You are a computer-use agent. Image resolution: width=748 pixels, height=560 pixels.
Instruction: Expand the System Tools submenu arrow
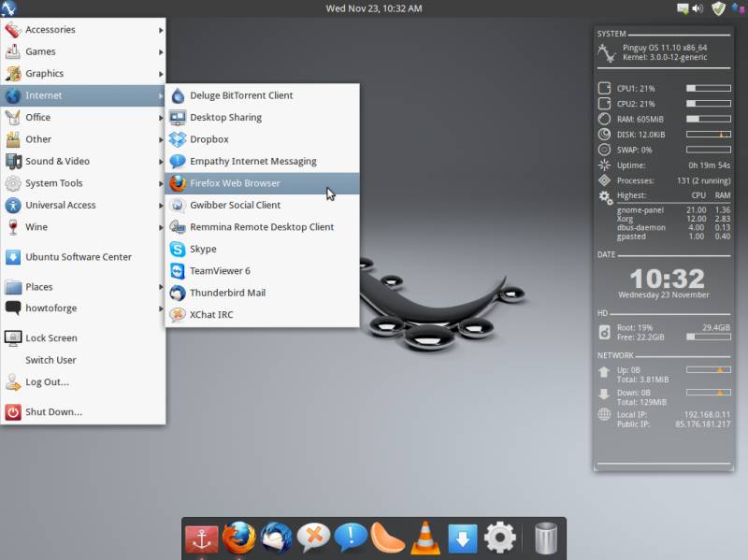click(161, 183)
